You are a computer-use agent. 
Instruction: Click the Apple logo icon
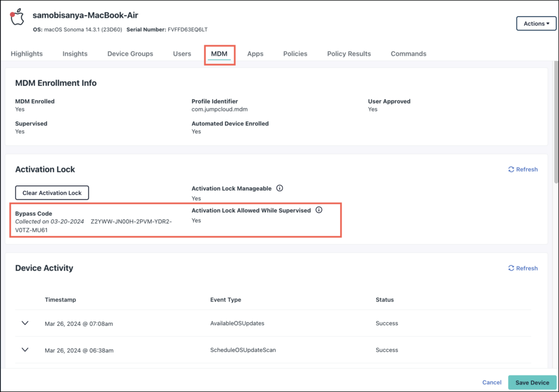click(x=16, y=16)
